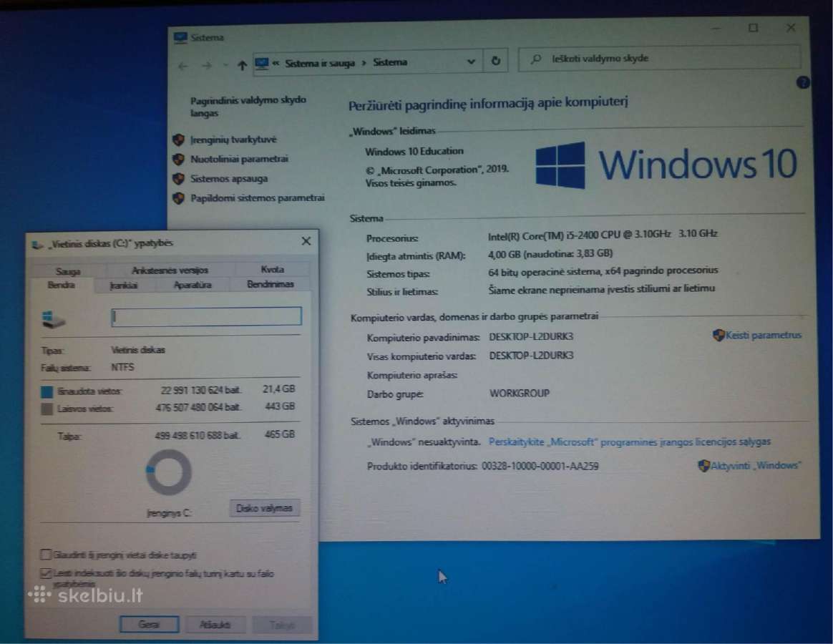Switch to Bendrinimas tab

tap(270, 284)
